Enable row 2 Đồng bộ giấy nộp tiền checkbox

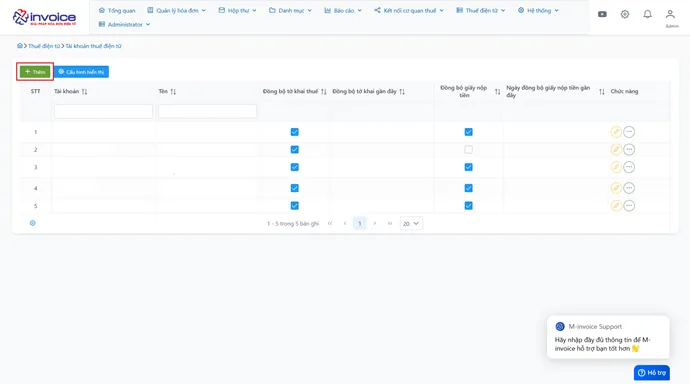(468, 150)
